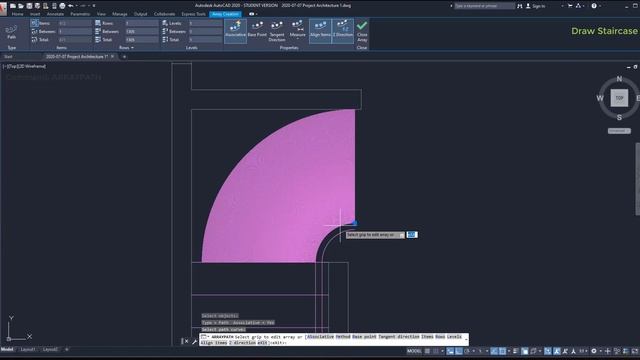Close the command line with X

187,341
